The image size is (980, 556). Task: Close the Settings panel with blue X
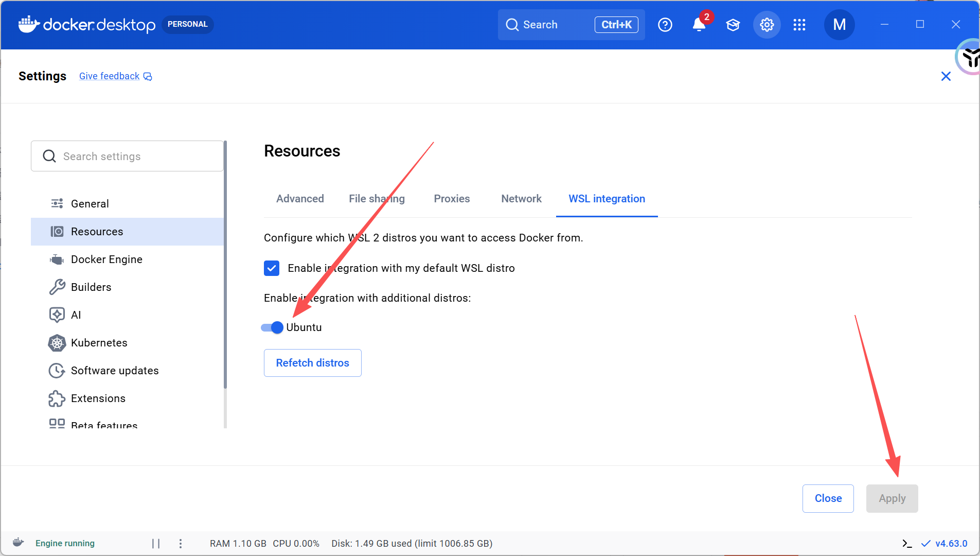(946, 76)
